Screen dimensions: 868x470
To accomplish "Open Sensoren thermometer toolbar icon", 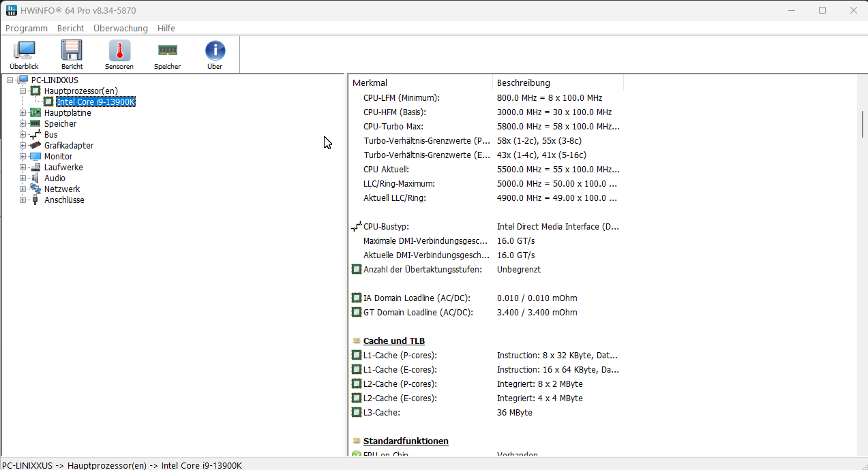I will tap(119, 51).
